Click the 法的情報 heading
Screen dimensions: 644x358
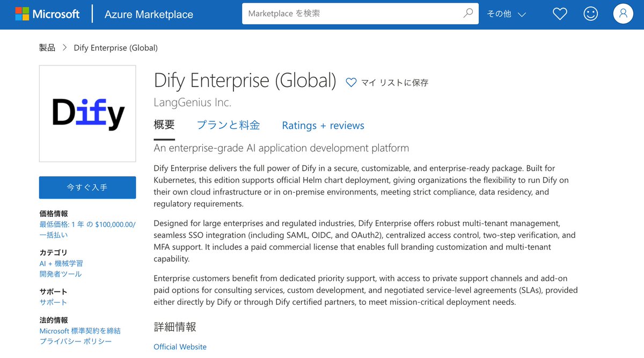click(x=54, y=320)
